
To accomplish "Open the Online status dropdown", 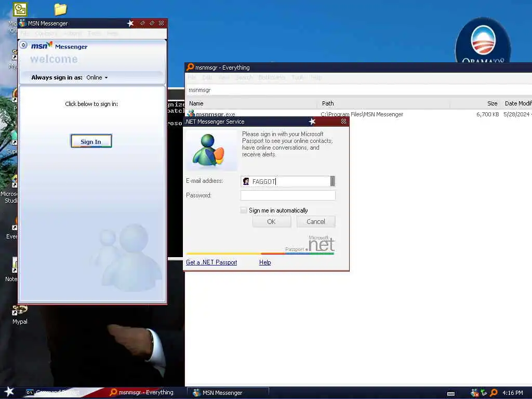I will point(97,77).
